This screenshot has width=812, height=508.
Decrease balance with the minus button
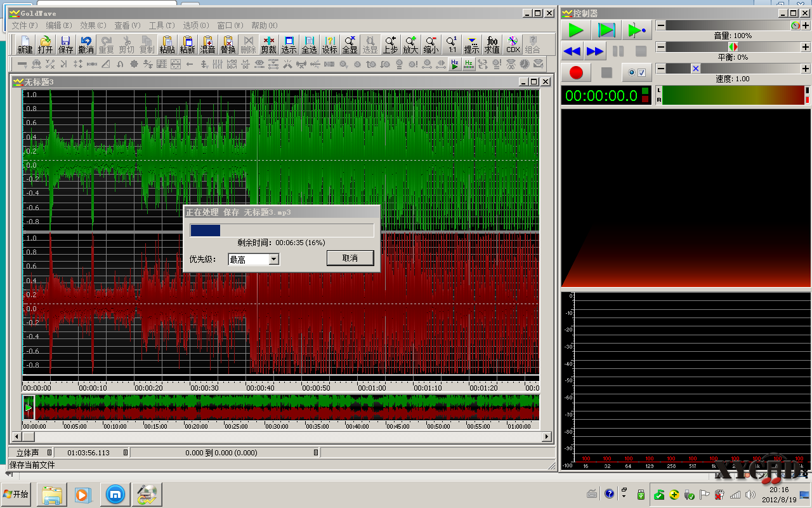click(661, 47)
